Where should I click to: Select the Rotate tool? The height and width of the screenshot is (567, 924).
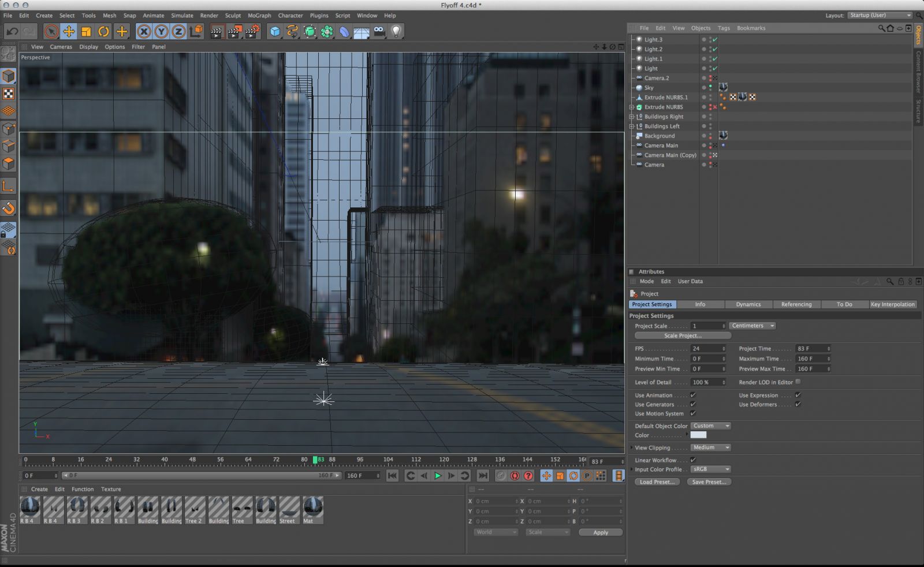tap(103, 32)
